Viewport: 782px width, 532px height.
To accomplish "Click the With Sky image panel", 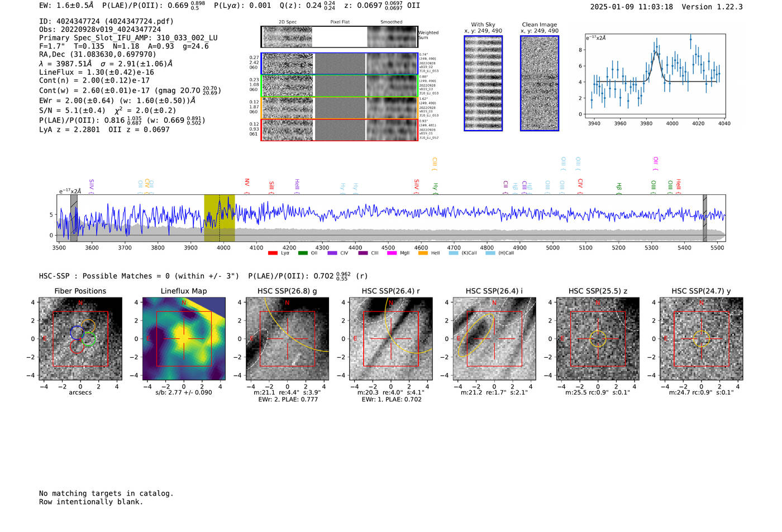I will (x=483, y=83).
